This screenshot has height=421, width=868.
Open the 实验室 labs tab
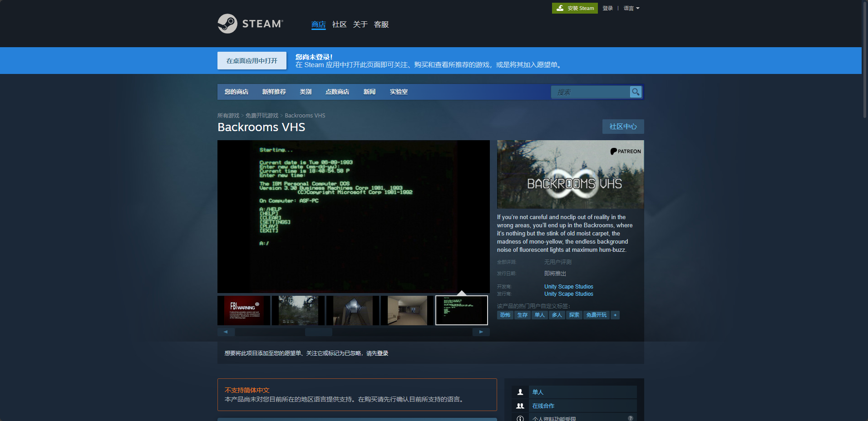[399, 92]
